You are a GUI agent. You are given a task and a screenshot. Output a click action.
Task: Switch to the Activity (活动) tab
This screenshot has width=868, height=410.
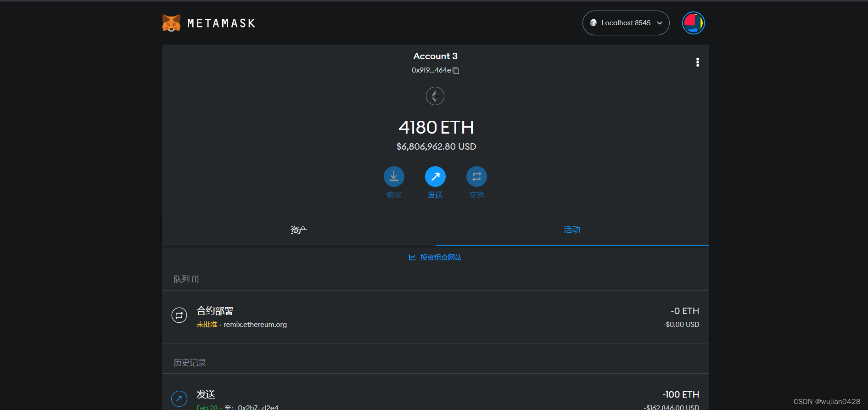point(572,230)
